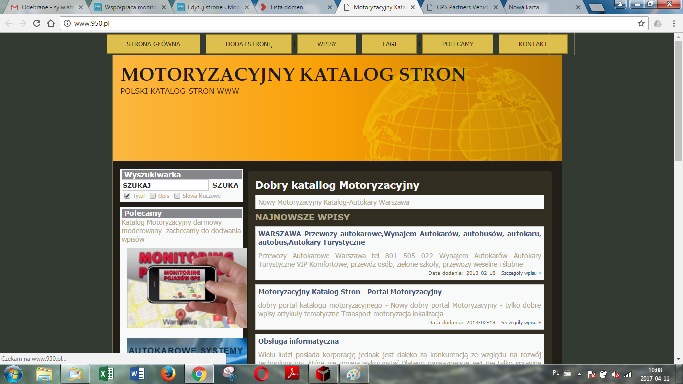683x384 pixels.
Task: Bookmark this page with the star icon
Action: pos(641,24)
